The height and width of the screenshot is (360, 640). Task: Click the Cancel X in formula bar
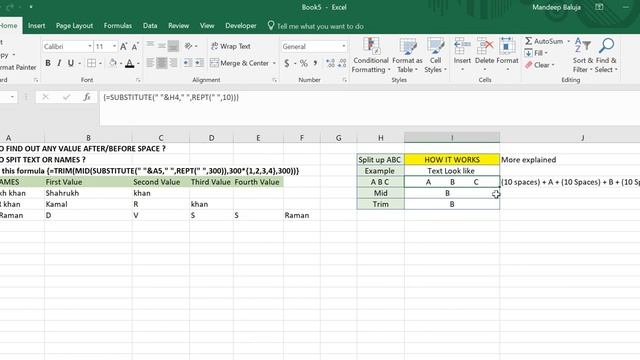tap(45, 97)
